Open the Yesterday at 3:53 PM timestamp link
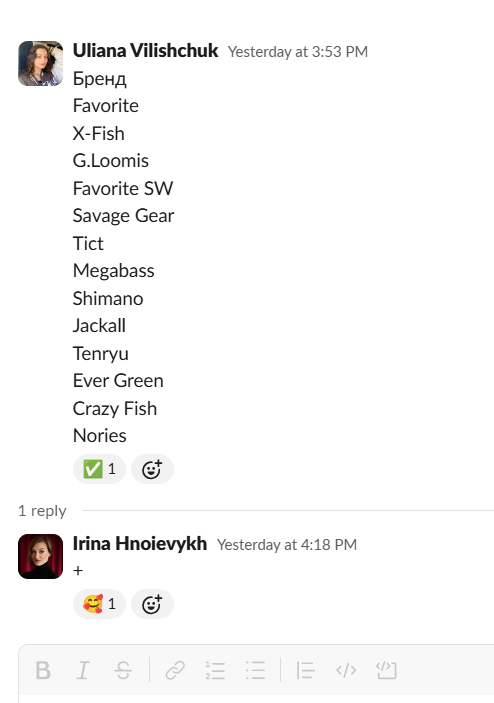 click(x=298, y=52)
